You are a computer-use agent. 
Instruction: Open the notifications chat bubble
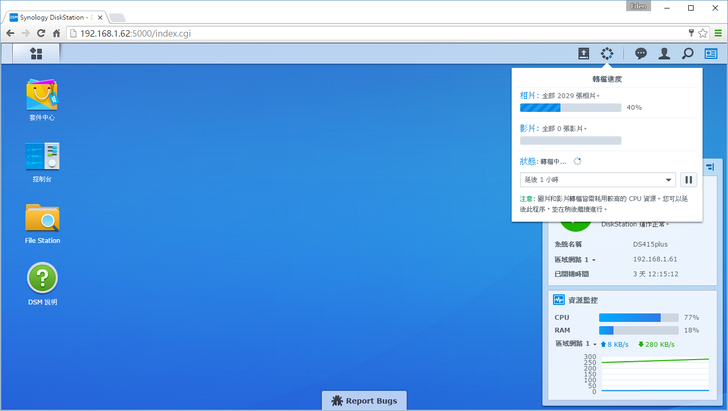641,53
